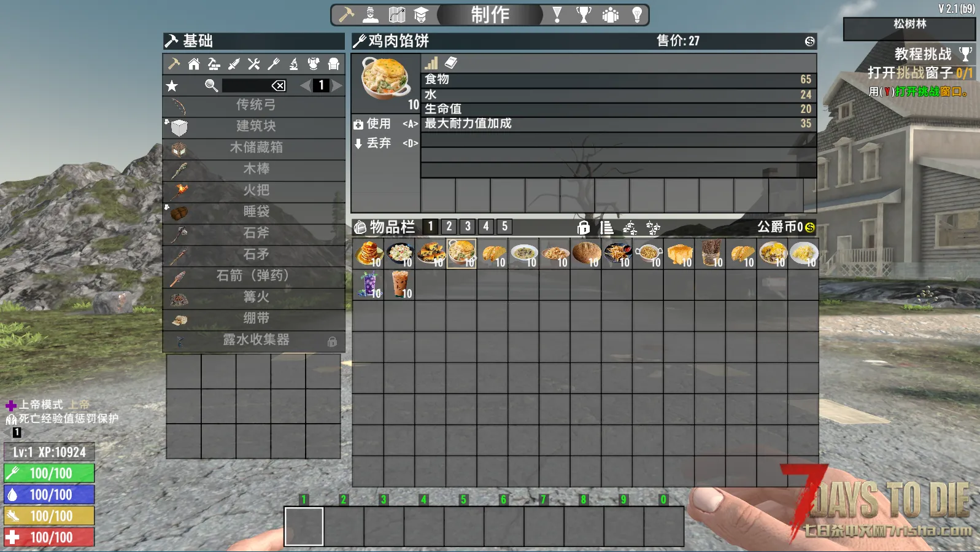Image resolution: width=980 pixels, height=552 pixels.
Task: Choose the 石矛 recipe row
Action: coord(254,255)
